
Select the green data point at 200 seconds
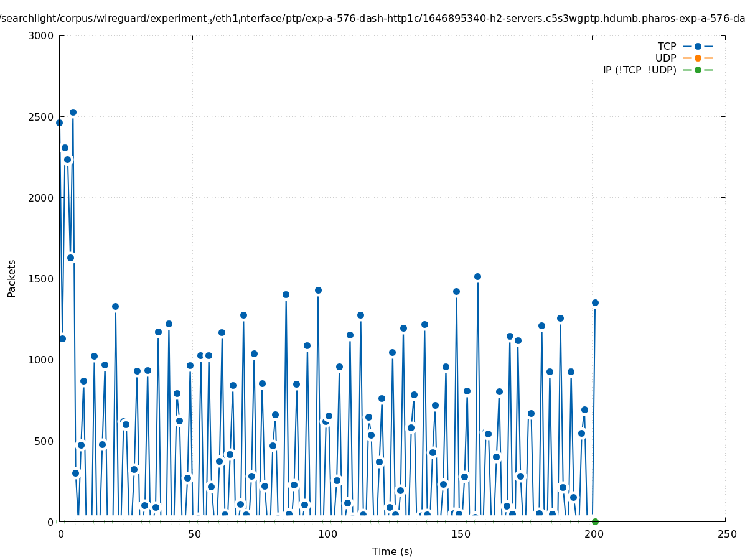click(x=595, y=521)
